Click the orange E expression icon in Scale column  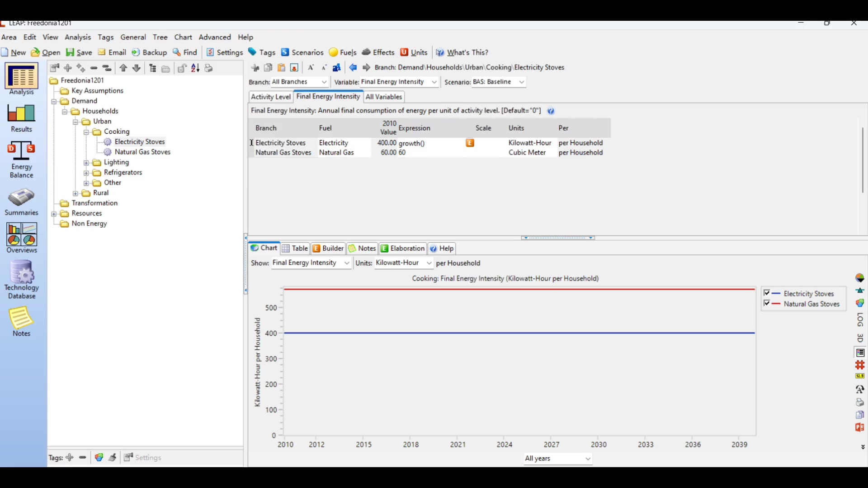click(470, 143)
